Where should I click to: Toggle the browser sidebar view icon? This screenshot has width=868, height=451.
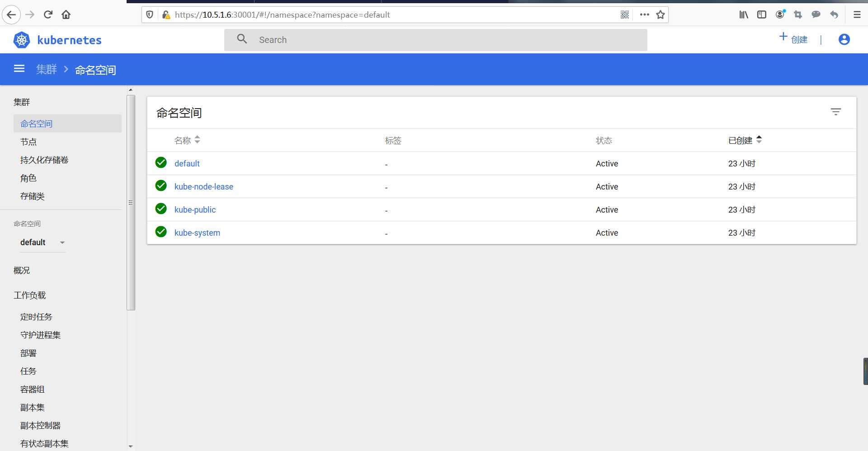(762, 14)
